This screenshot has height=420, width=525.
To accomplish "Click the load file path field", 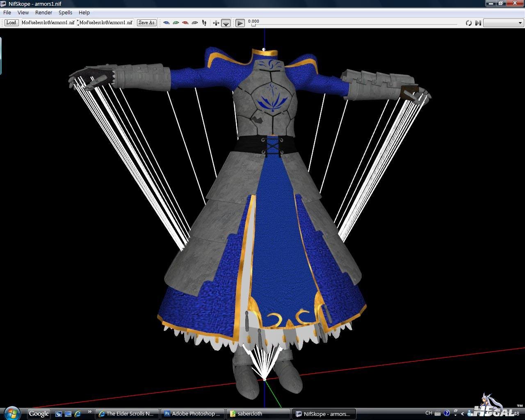I will pos(48,23).
